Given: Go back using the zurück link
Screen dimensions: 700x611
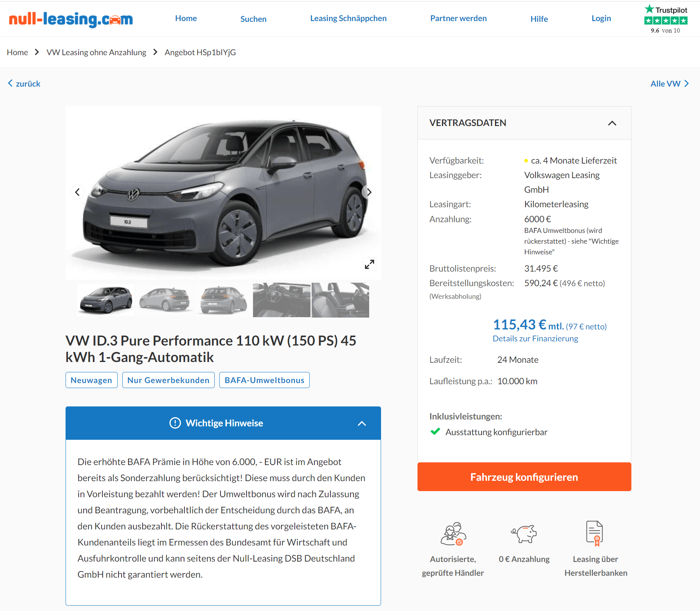Looking at the screenshot, I should 24,84.
